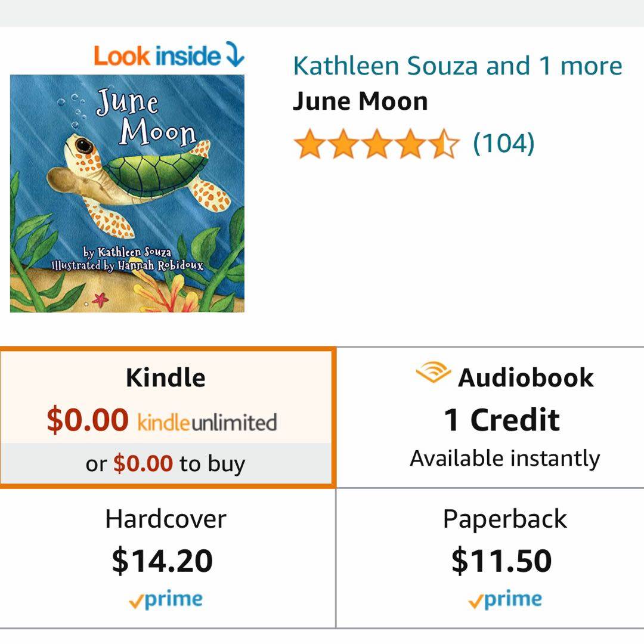Open the 104 customer reviews link

503,143
